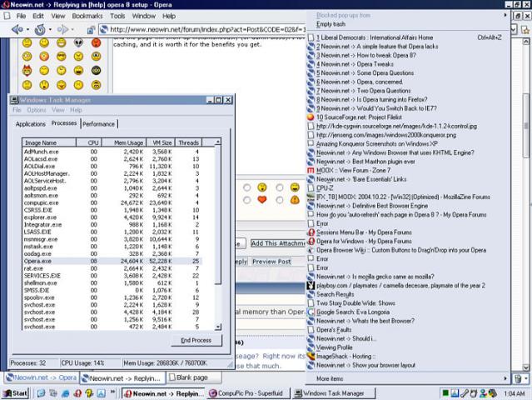Switch to the Performance tab in Task Manager

[98, 124]
